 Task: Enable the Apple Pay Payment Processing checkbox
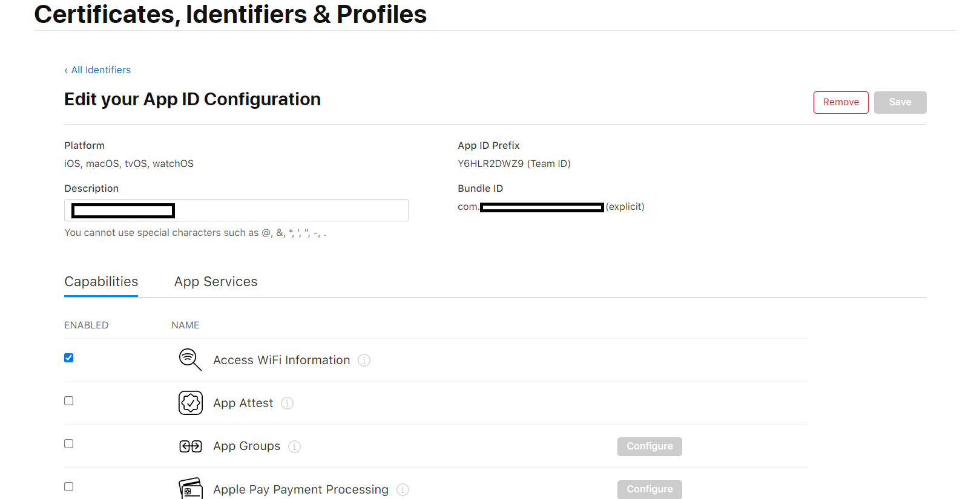(x=69, y=487)
